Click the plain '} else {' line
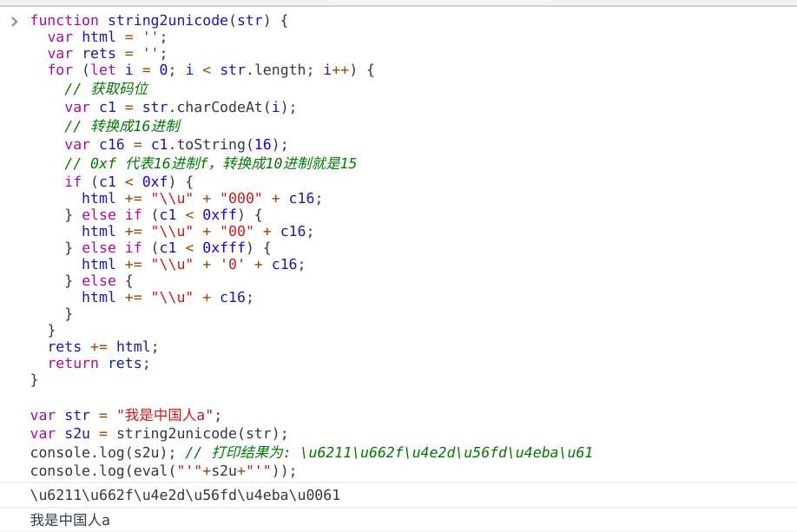Screen dimensions: 797x532 click(x=99, y=280)
